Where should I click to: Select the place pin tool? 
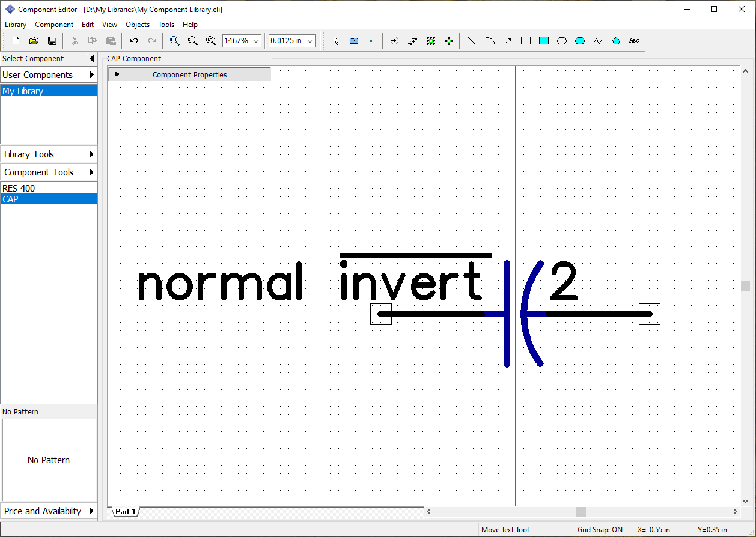point(394,41)
